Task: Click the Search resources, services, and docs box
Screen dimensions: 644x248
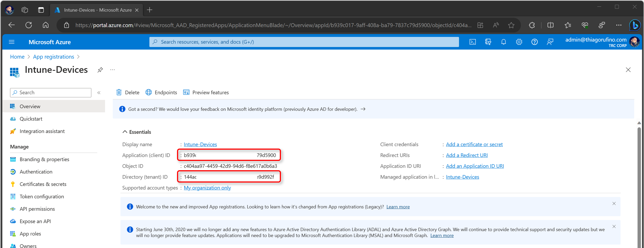Action: [304, 42]
